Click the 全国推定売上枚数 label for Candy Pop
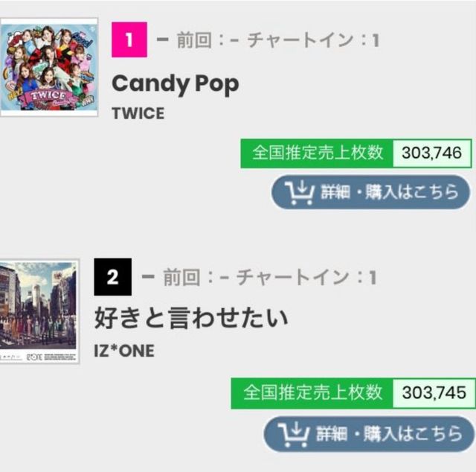Viewport: 476px width, 472px height. click(317, 153)
